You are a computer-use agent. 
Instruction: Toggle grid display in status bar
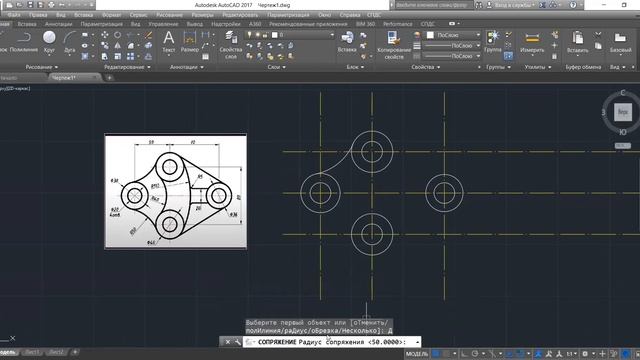coord(436,353)
